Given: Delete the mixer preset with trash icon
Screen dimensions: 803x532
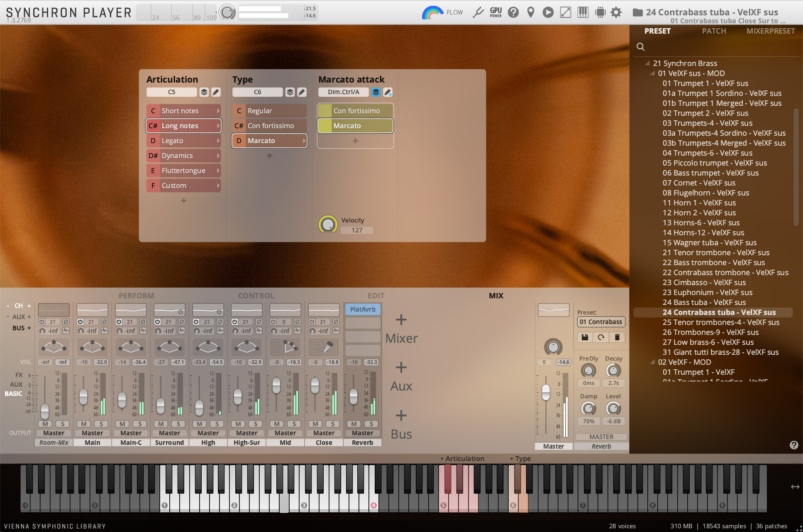Looking at the screenshot, I should click(617, 337).
